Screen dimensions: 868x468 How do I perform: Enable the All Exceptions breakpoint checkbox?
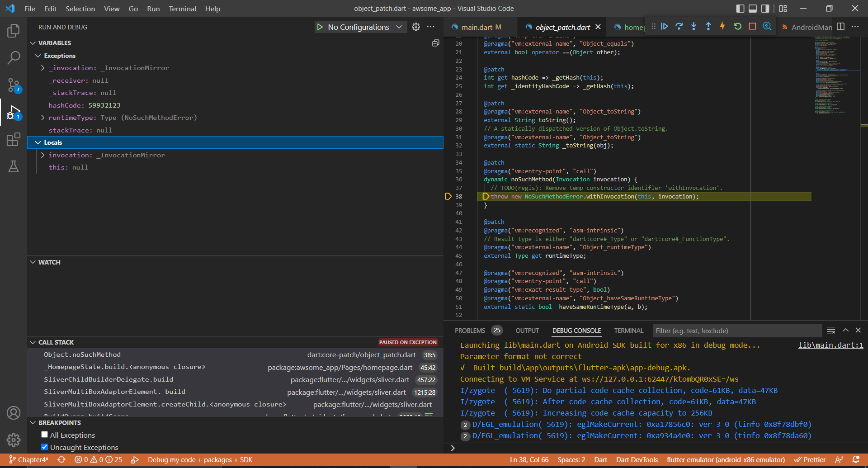coord(44,435)
